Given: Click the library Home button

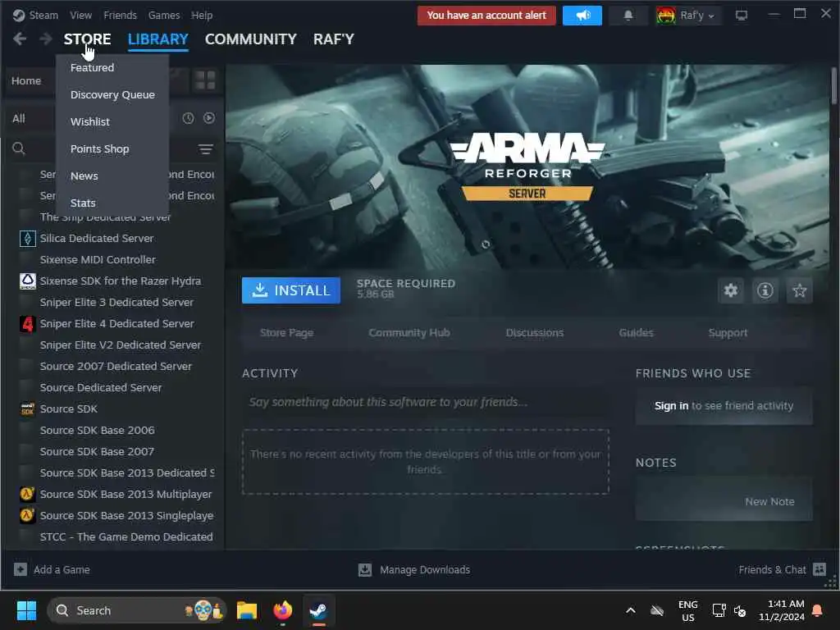Looking at the screenshot, I should (26, 81).
